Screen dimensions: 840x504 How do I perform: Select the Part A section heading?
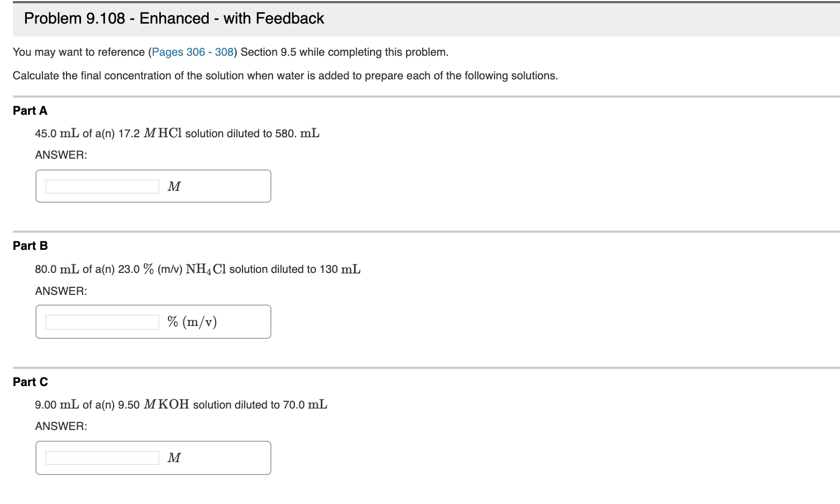(30, 110)
